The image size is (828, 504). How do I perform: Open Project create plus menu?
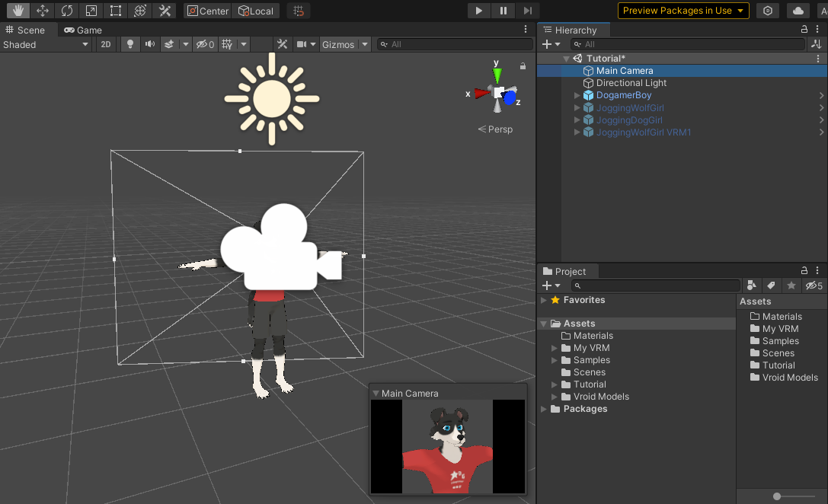(x=551, y=285)
